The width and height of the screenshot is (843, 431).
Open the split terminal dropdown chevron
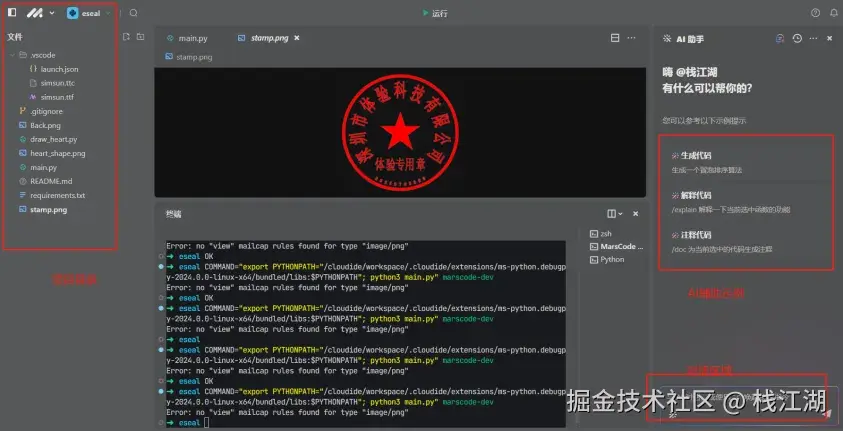click(620, 214)
